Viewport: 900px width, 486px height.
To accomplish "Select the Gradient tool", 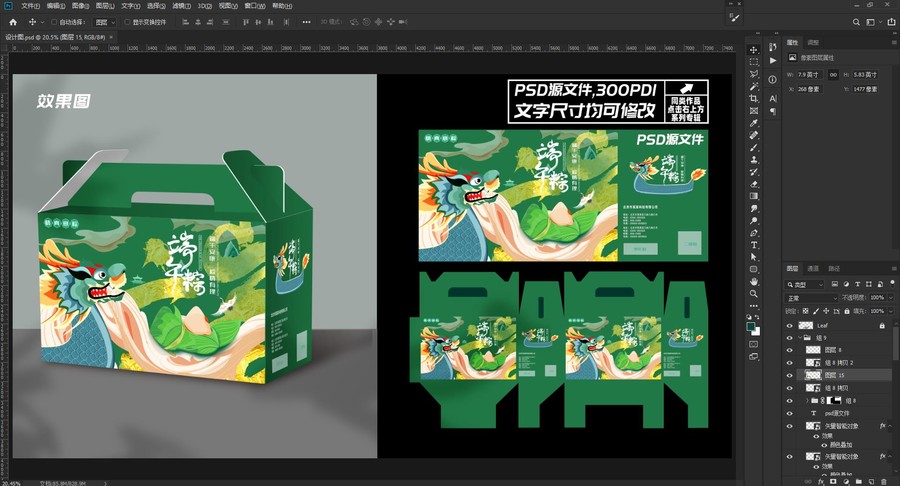I will pyautogui.click(x=754, y=196).
